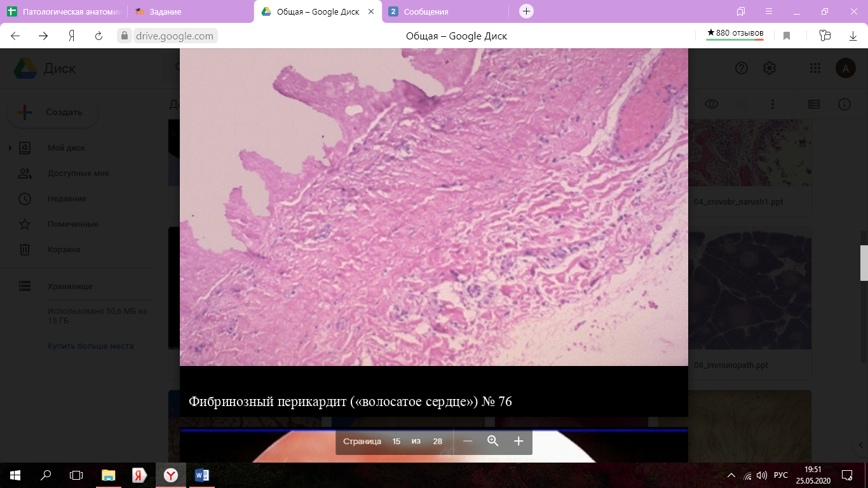Open a new browser tab with plus
The image size is (868, 488).
tap(526, 11)
